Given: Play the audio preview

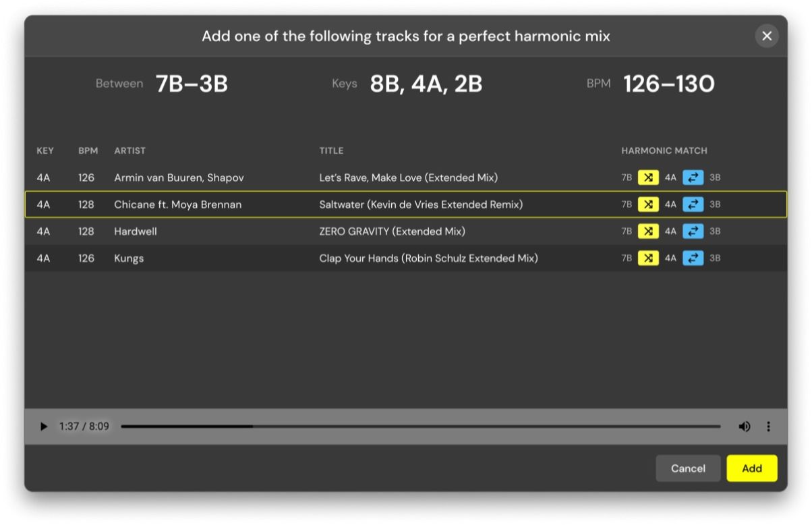Looking at the screenshot, I should point(44,426).
